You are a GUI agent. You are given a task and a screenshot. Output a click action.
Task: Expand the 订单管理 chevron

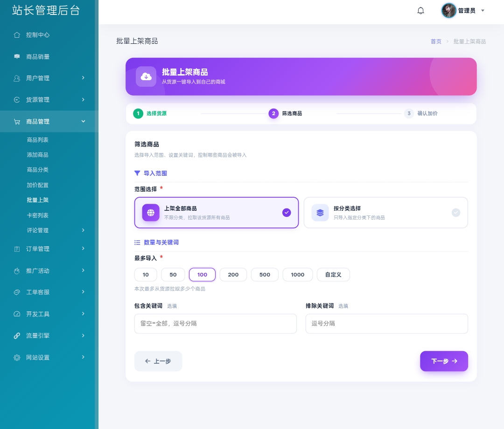pos(83,248)
